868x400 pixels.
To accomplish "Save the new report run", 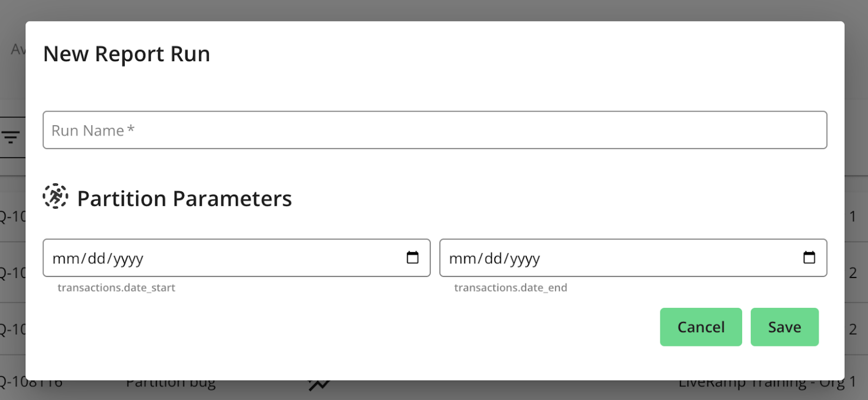I will [x=784, y=327].
